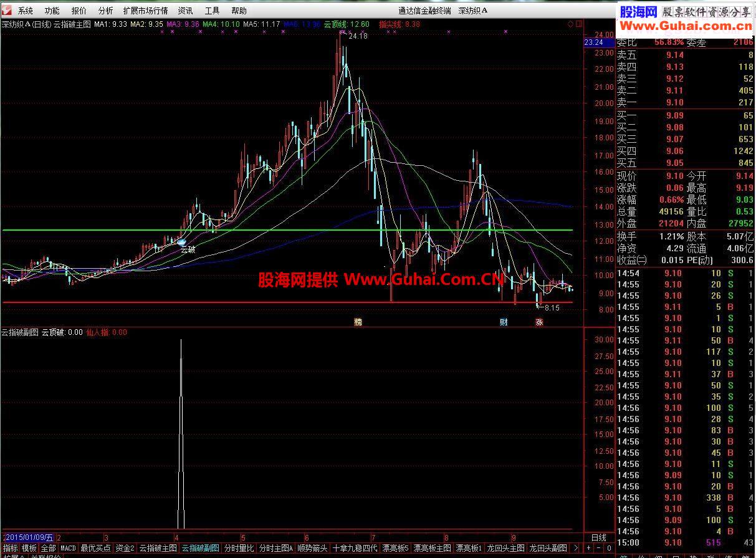Click the 委比 56.83% value
This screenshot has height=558, width=756.
coord(669,42)
